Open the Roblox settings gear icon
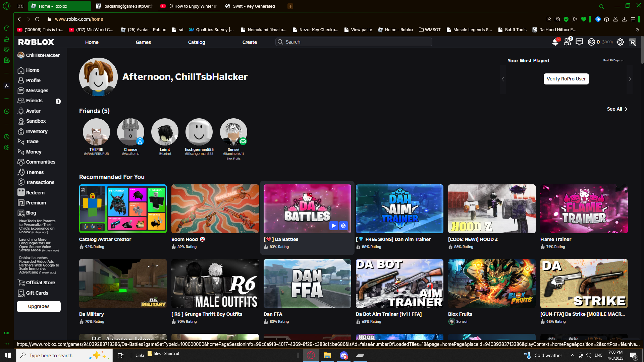This screenshot has height=362, width=644. click(620, 42)
